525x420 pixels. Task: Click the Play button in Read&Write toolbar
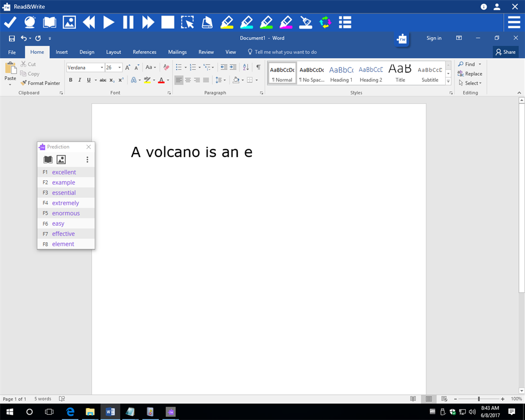point(108,22)
